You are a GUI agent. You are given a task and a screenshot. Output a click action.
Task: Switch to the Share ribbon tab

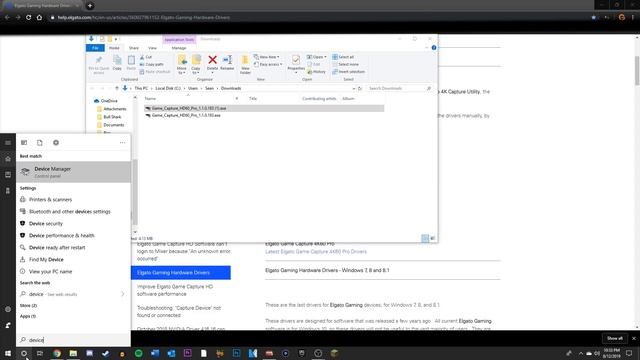pos(134,48)
